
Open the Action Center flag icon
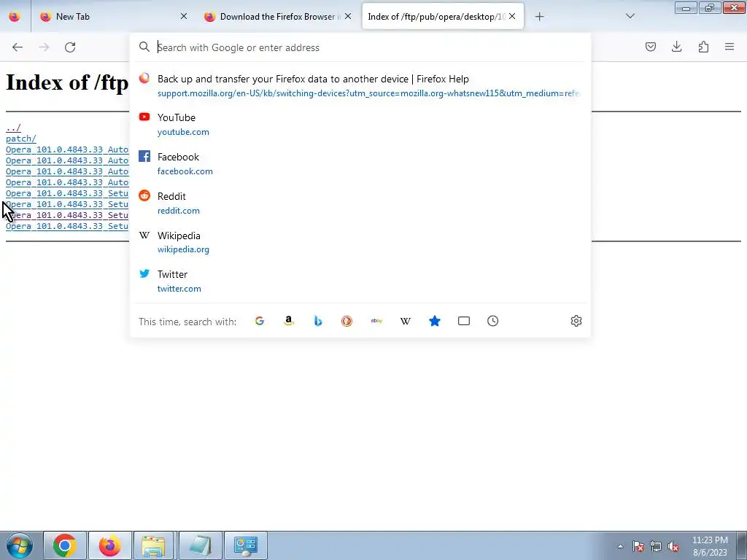tap(638, 546)
